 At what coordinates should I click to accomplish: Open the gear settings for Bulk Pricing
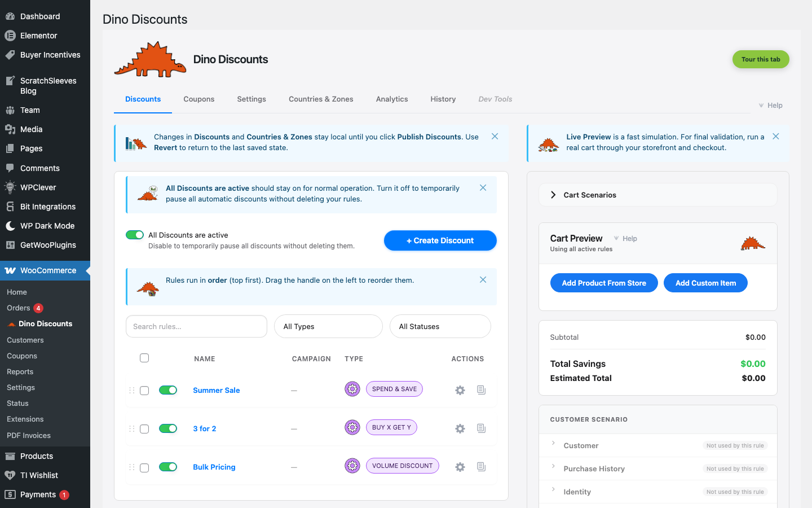coord(460,467)
